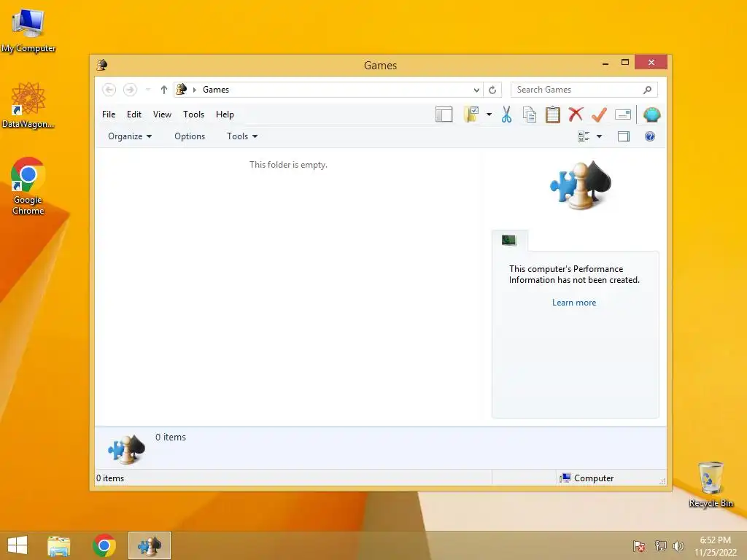Click the taskbar clock showing 6:52 PM
The width and height of the screenshot is (747, 560).
click(x=715, y=546)
